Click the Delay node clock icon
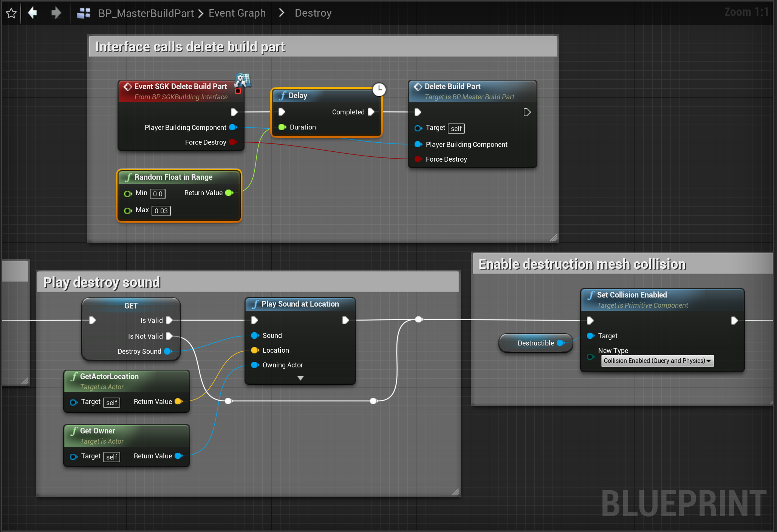 (x=379, y=89)
